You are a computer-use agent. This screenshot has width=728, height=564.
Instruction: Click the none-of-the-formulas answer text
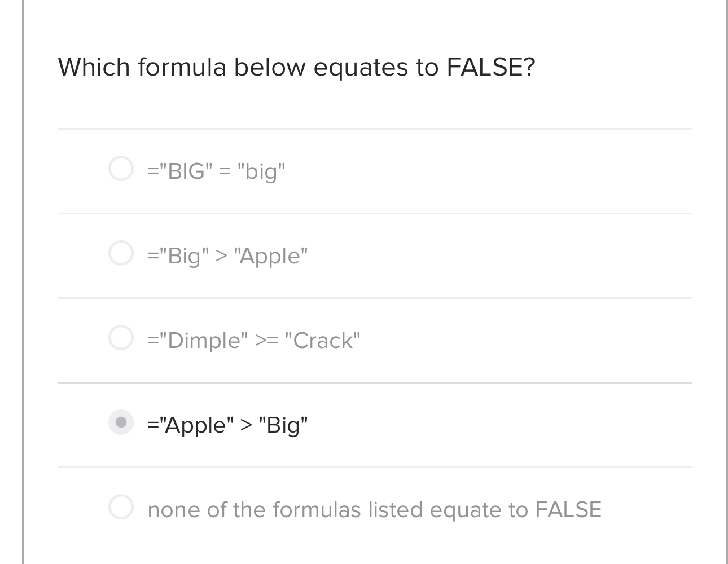tap(374, 509)
